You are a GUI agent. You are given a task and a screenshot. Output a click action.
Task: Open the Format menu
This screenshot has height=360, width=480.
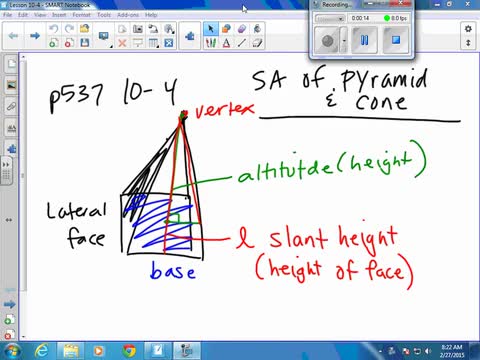81,15
